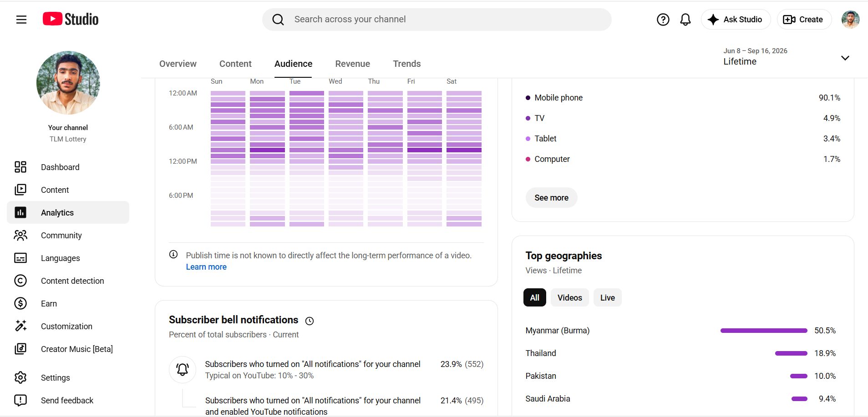This screenshot has height=417, width=868.
Task: Click the Pakistan geography row
Action: 680,376
